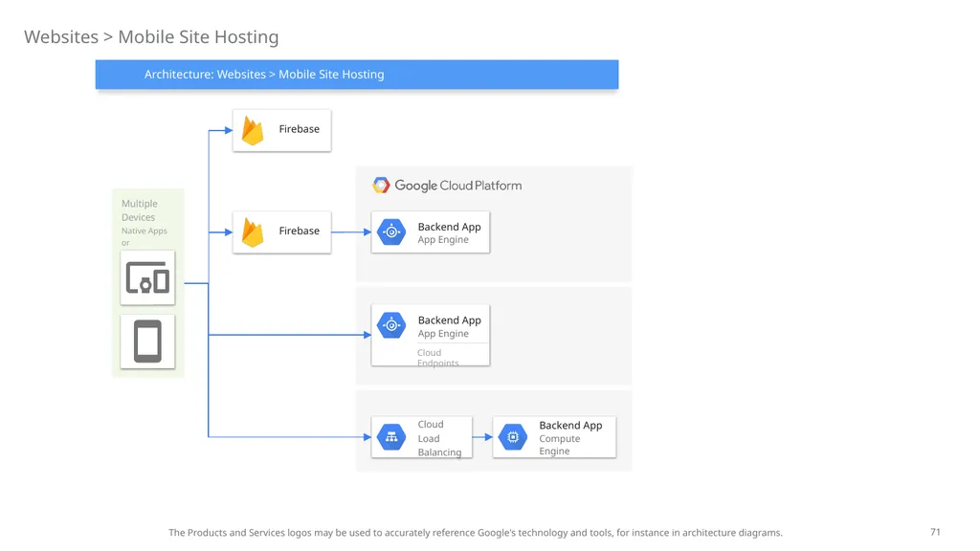Screen dimensions: 980x551
Task: Select the top Firebase label
Action: tap(299, 129)
